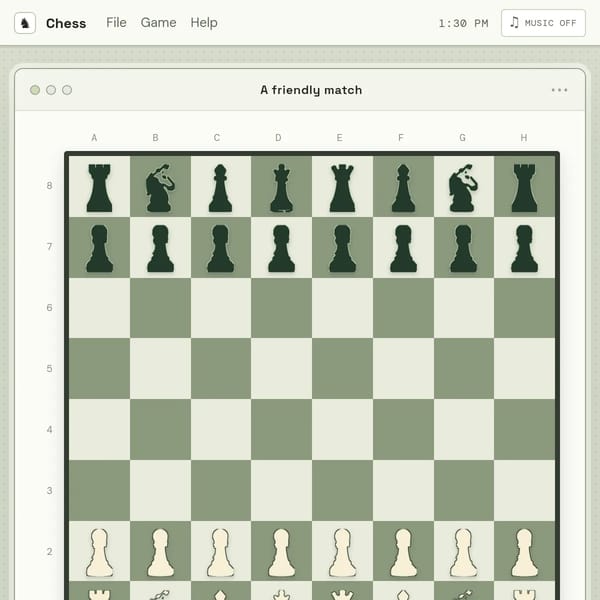
Task: Choose the white pawn on D2
Action: pyautogui.click(x=281, y=553)
